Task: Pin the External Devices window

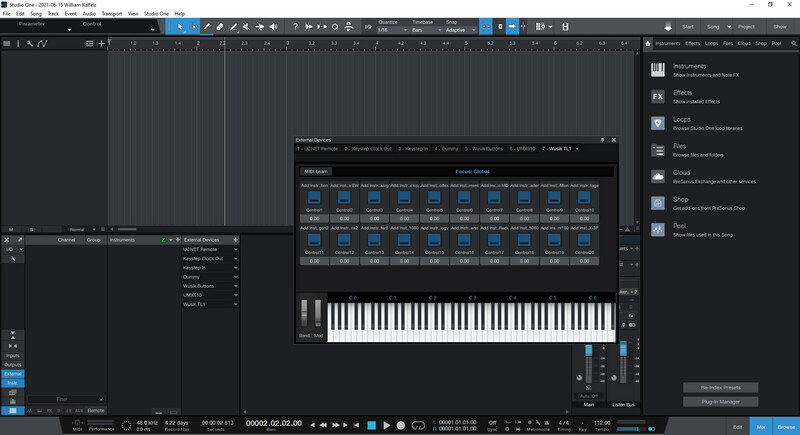Action: [x=602, y=140]
